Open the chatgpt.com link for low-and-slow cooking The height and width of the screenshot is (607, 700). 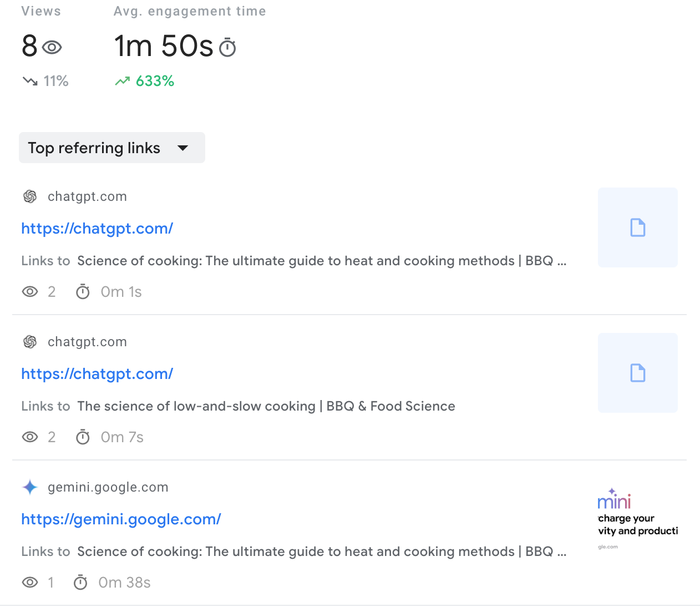tap(97, 374)
